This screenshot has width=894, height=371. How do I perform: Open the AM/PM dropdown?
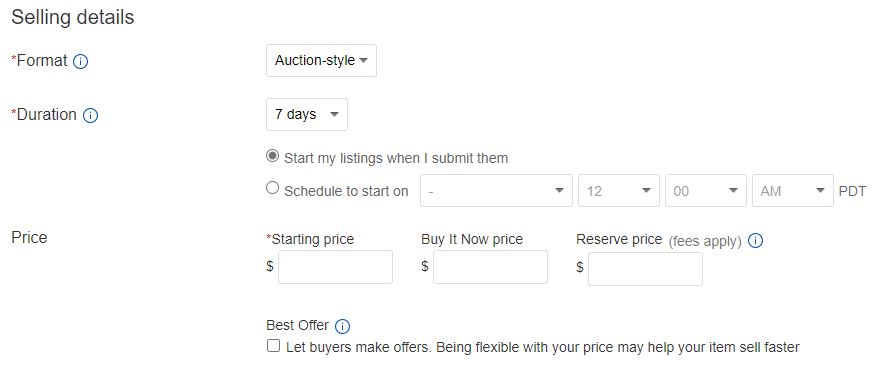[x=793, y=190]
